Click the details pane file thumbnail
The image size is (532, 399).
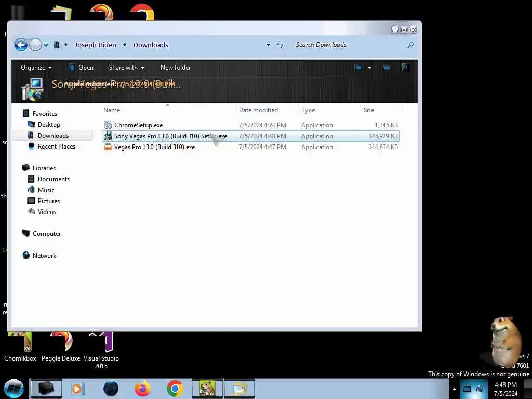coord(32,89)
